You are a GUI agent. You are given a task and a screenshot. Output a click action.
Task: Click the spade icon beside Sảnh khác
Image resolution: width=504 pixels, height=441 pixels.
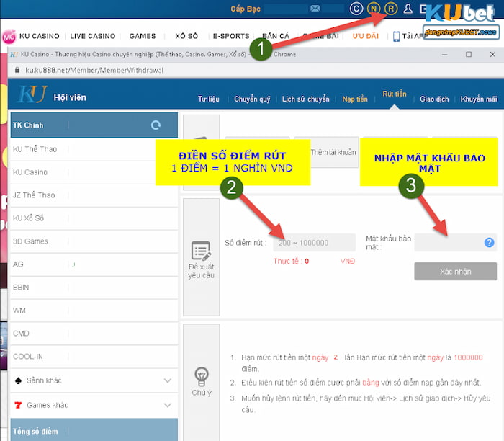(18, 380)
